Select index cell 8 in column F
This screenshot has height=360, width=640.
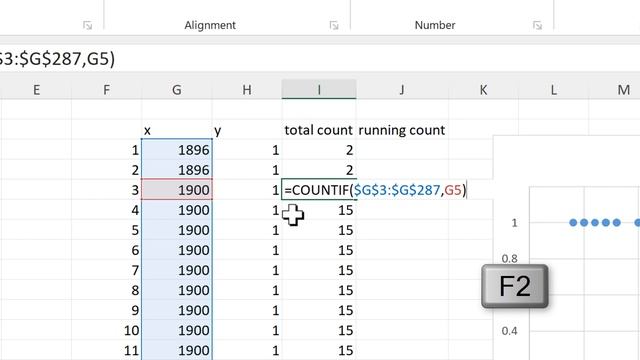[x=107, y=290]
